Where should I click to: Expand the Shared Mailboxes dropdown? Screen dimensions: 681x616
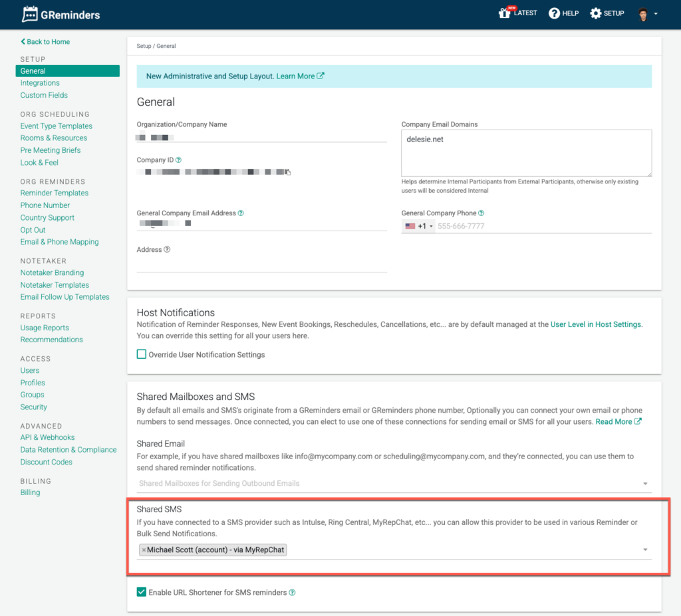(x=644, y=484)
